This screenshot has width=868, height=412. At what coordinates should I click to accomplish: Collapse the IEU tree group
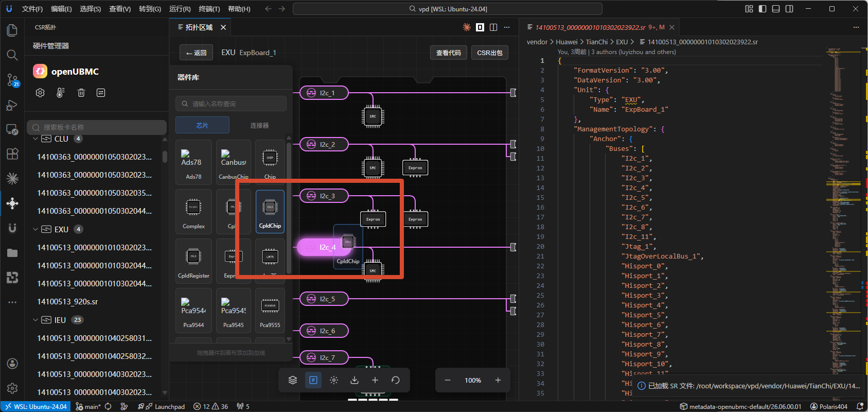pos(36,320)
